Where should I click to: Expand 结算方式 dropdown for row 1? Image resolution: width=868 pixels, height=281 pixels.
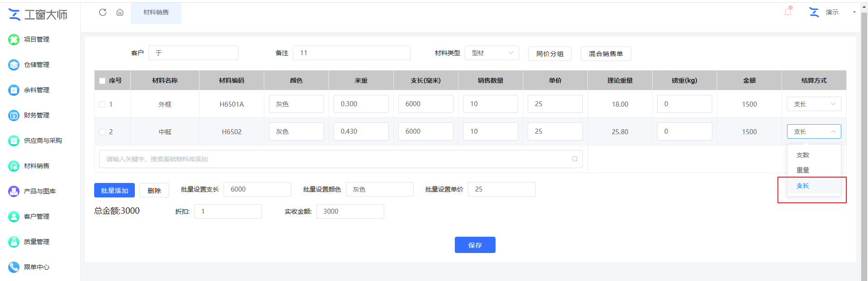point(814,104)
